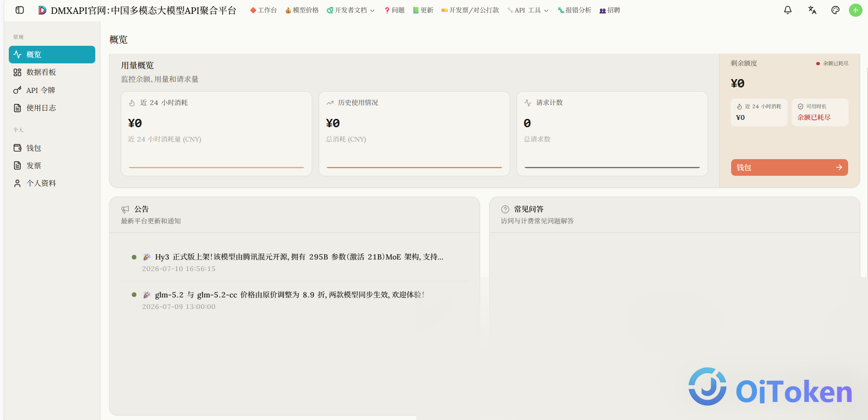Click the DMXAPI官网 site title
Viewport: 868px width, 420px height.
click(143, 10)
